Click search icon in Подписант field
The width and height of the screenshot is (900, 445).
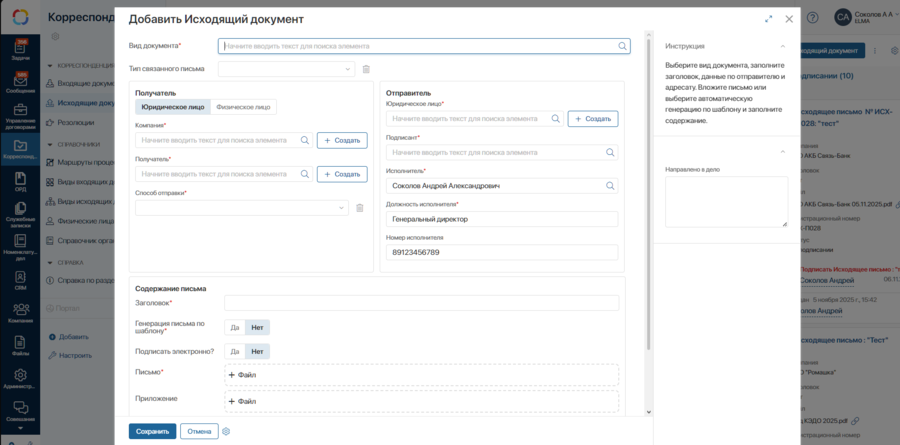point(608,152)
